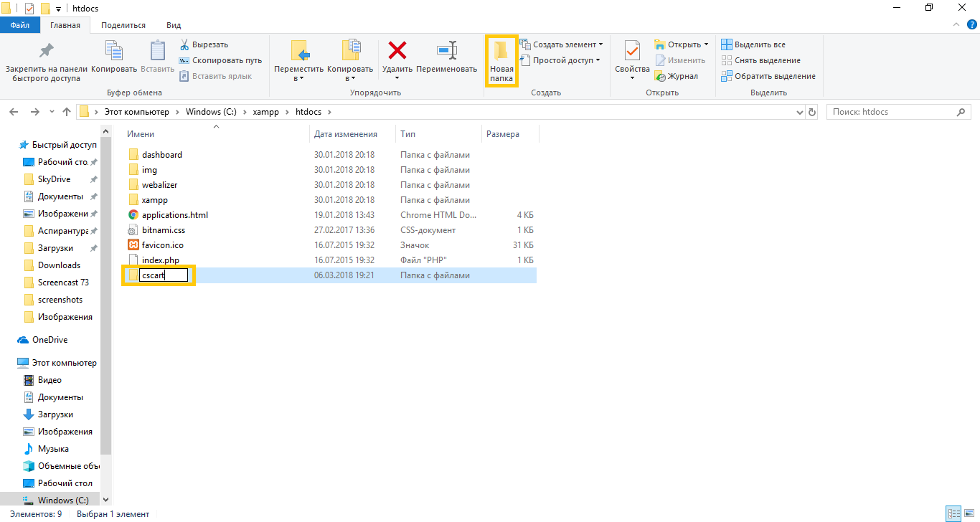Screen dimensions: 980x522
Task: Invert the selection
Action: (x=768, y=76)
